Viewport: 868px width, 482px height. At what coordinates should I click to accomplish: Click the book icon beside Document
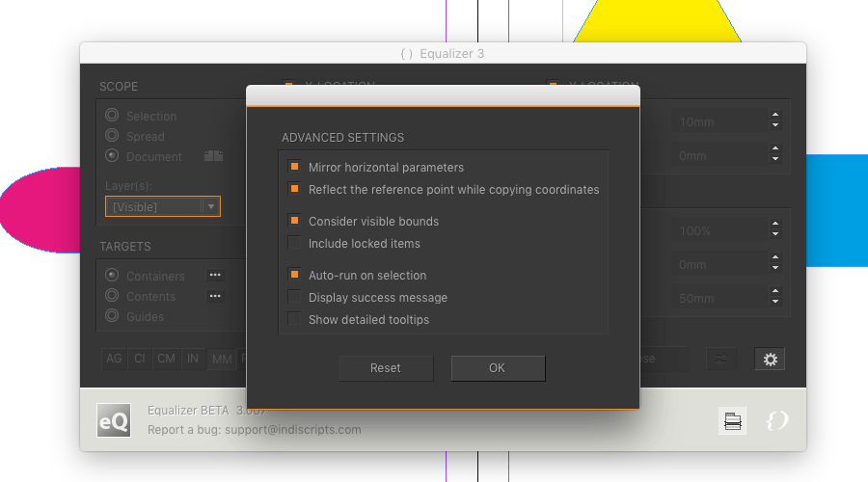213,156
